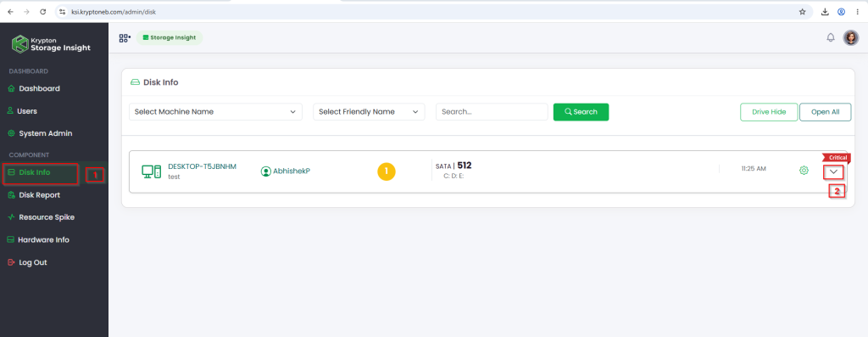Click the browser forward arrow

[26, 12]
